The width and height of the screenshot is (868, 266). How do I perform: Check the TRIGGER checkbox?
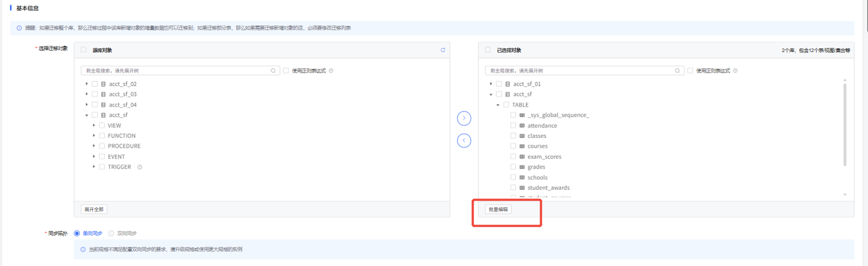[x=102, y=167]
